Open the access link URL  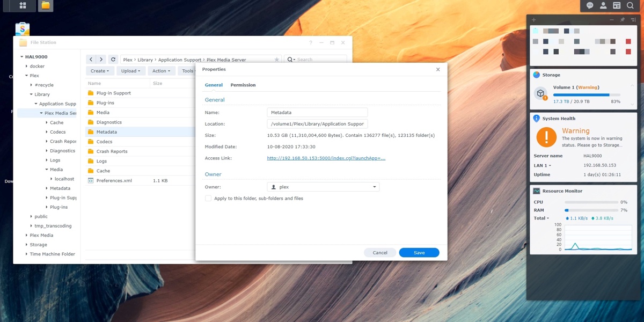coord(326,158)
